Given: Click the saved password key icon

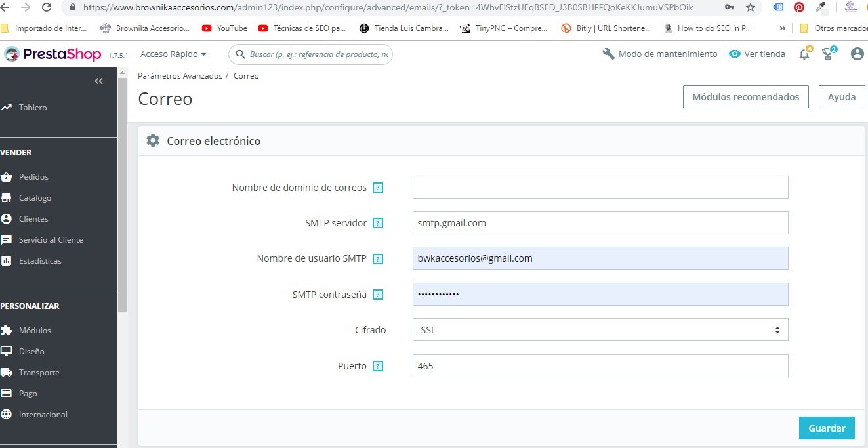Looking at the screenshot, I should pyautogui.click(x=730, y=7).
